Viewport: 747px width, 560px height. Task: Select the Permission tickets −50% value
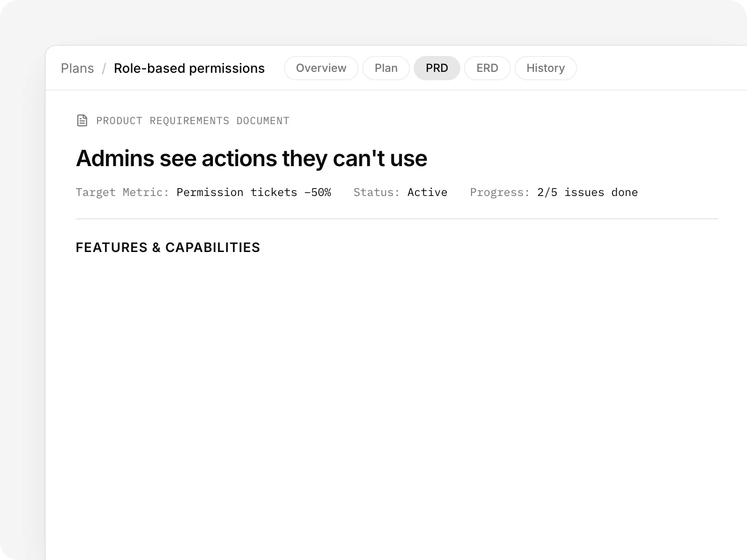(254, 192)
